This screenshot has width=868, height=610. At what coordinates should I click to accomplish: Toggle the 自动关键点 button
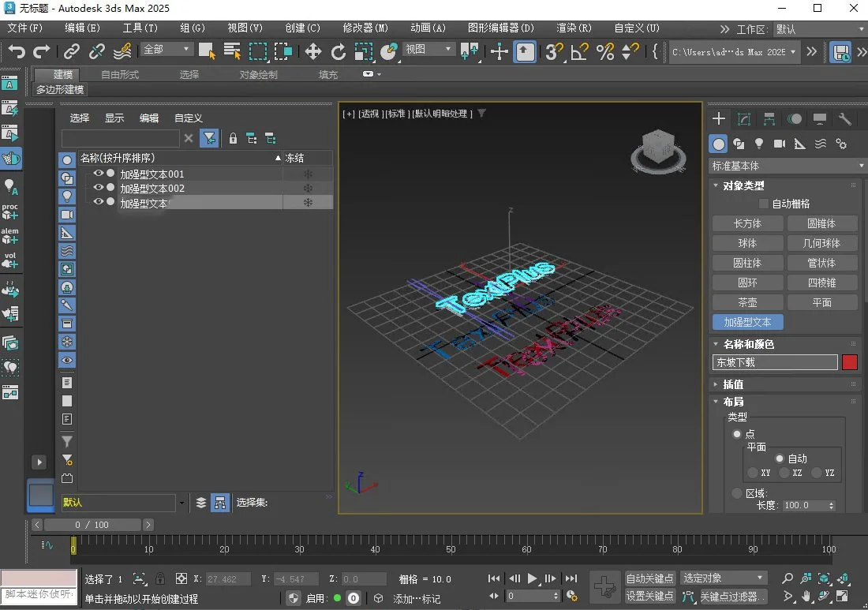coord(650,578)
